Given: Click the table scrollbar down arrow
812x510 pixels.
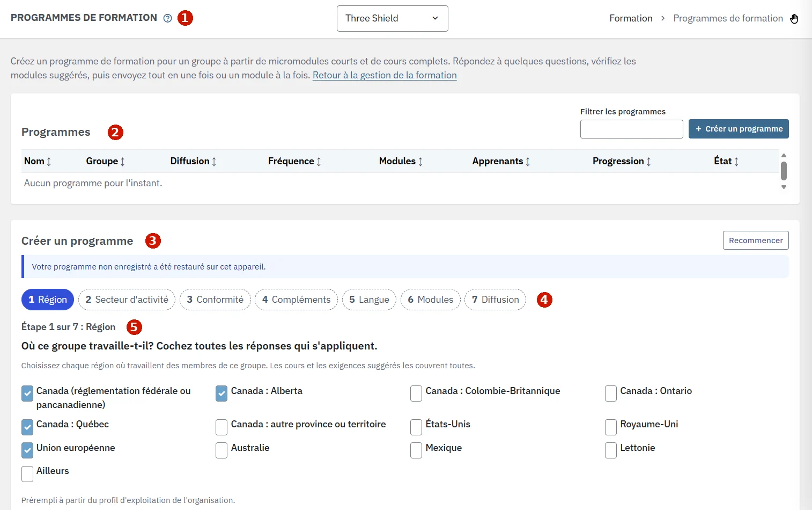Looking at the screenshot, I should (x=784, y=187).
